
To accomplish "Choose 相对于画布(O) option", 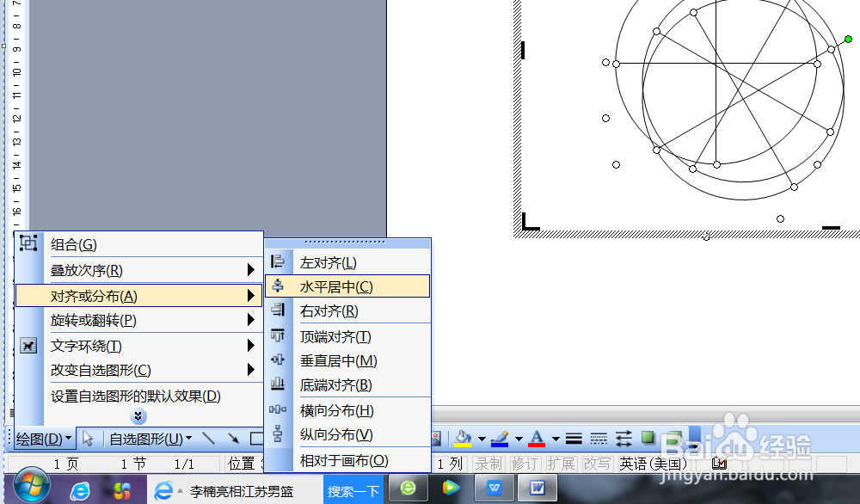I will coord(344,460).
